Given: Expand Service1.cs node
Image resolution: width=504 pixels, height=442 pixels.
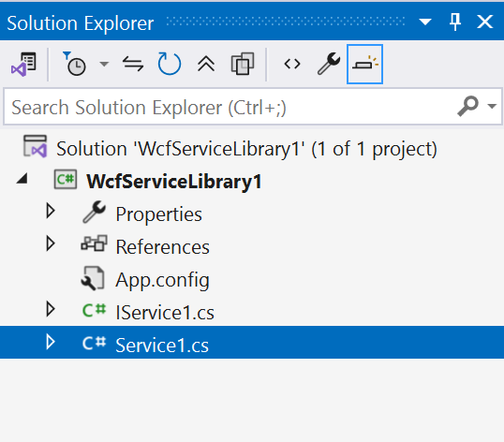Looking at the screenshot, I should click(x=51, y=342).
